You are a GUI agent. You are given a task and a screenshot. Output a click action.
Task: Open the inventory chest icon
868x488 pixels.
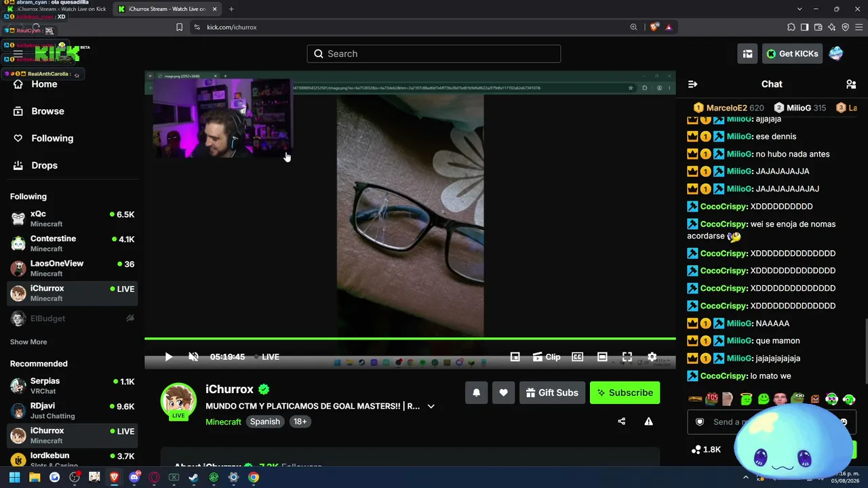pos(747,54)
